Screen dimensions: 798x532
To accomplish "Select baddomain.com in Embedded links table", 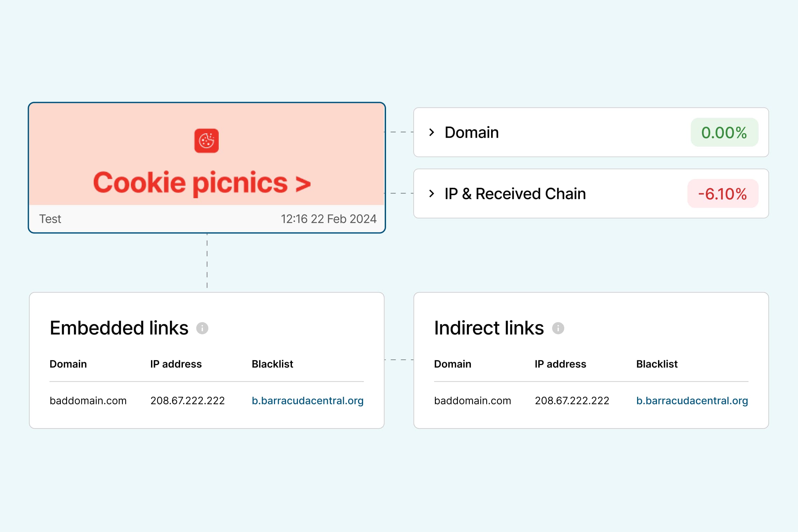I will point(88,401).
